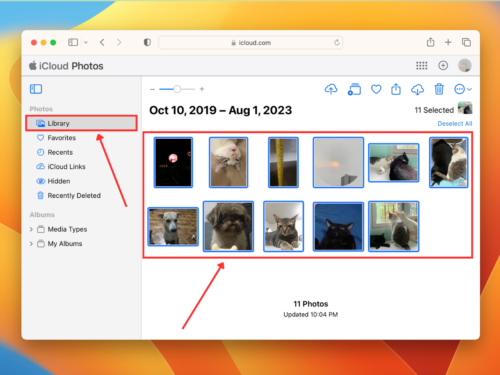The image size is (500, 375).
Task: Click the black and calico cats cuddling photo
Action: (449, 163)
